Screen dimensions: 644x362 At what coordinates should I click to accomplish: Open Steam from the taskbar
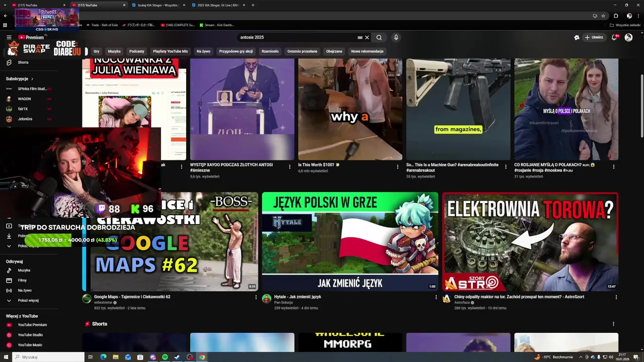[177, 357]
